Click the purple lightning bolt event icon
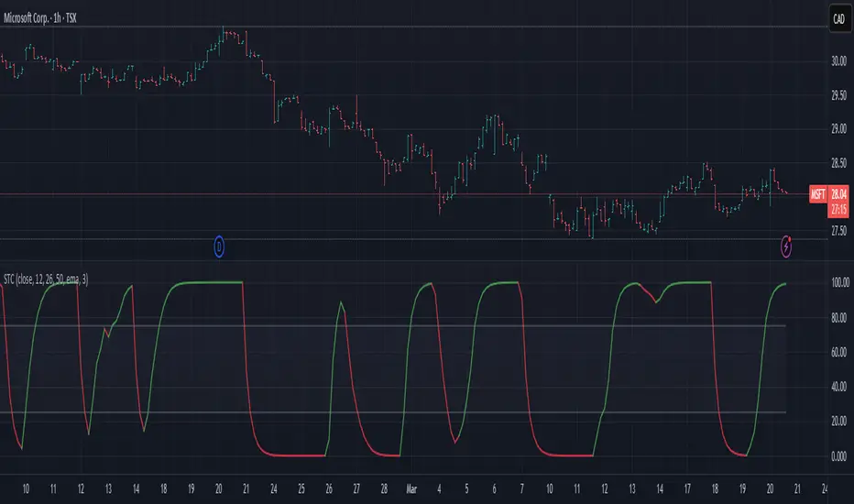Viewport: 854px width, 504px height. pos(786,247)
